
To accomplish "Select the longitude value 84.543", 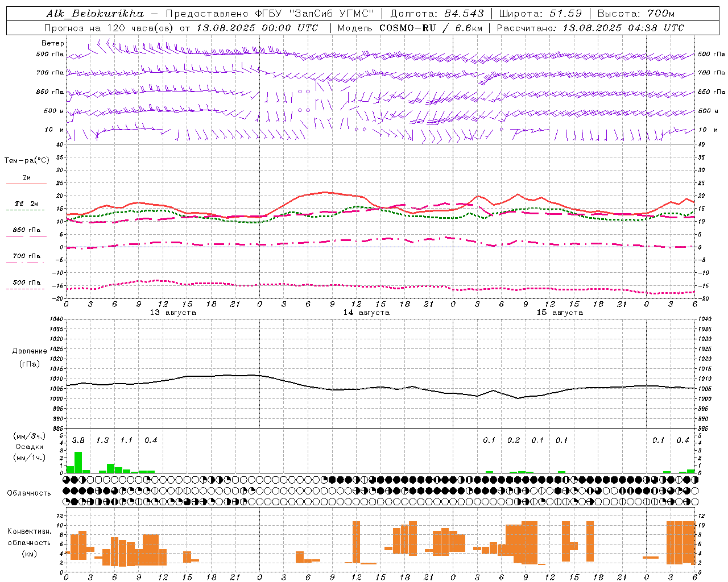I will point(465,13).
